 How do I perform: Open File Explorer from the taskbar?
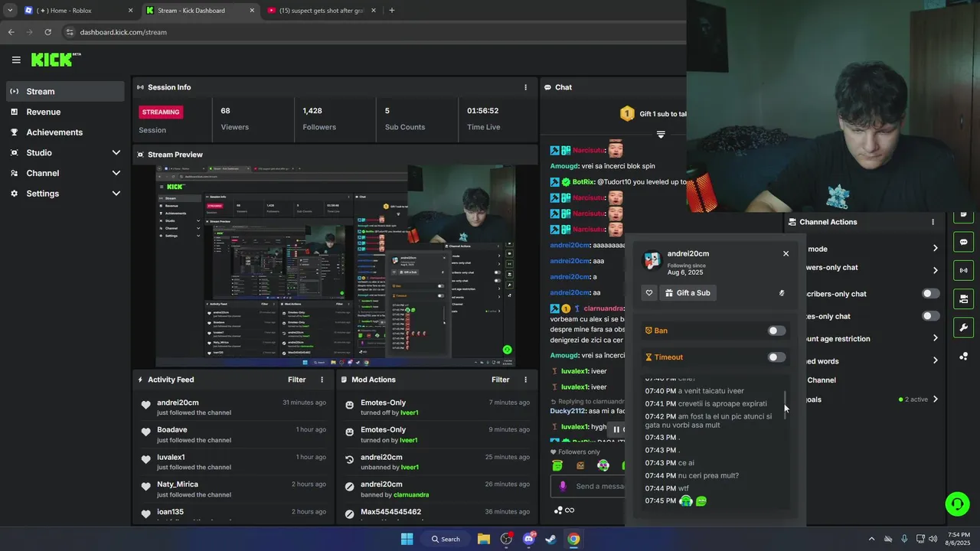[484, 539]
